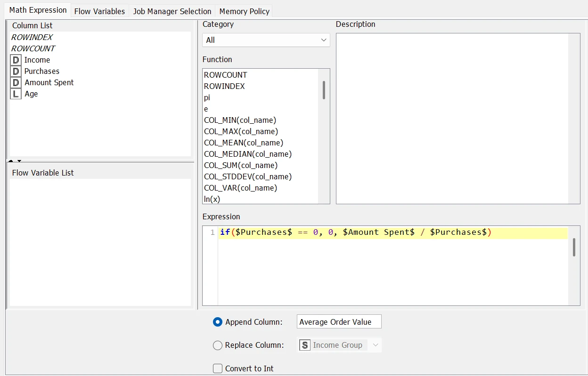Image resolution: width=588 pixels, height=376 pixels.
Task: Choose COL_SUM(col_name) function
Action: tap(241, 165)
